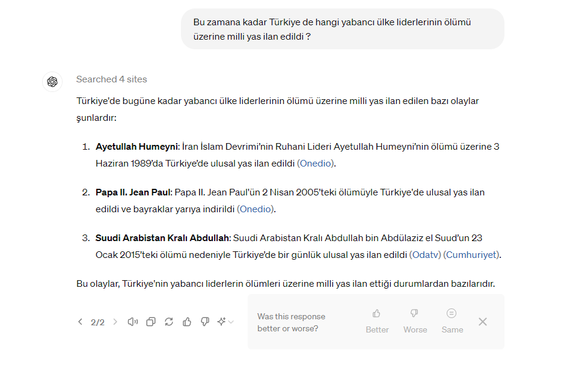Click the closing sentence starting 'Bu olaylar'
This screenshot has height=386, width=588.
[286, 284]
